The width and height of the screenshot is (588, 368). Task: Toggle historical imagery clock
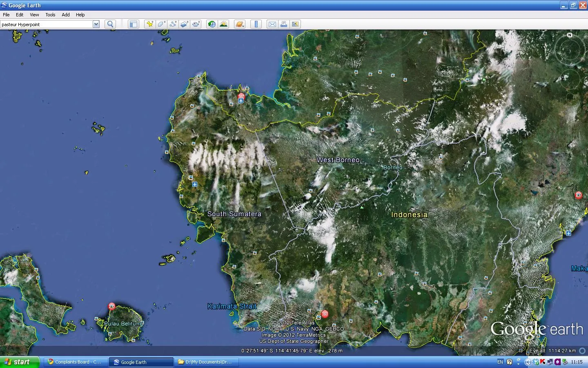tap(212, 24)
